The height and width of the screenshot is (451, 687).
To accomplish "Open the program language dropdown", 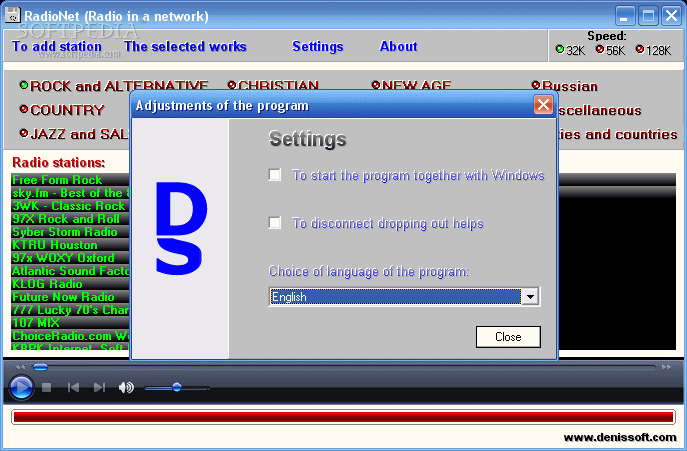I will [x=530, y=297].
